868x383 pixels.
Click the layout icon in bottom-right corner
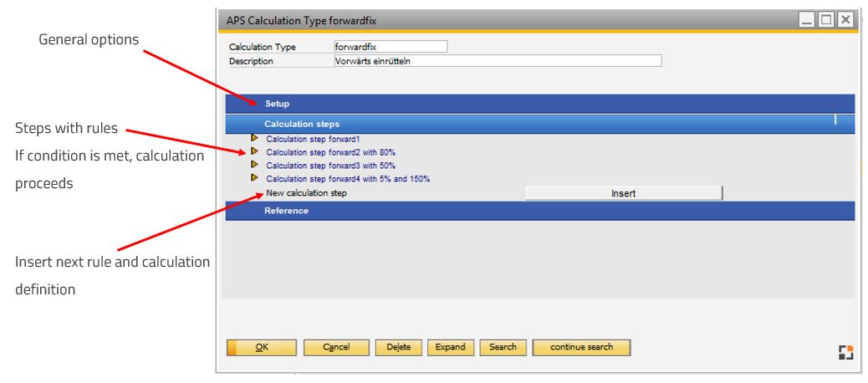click(846, 352)
